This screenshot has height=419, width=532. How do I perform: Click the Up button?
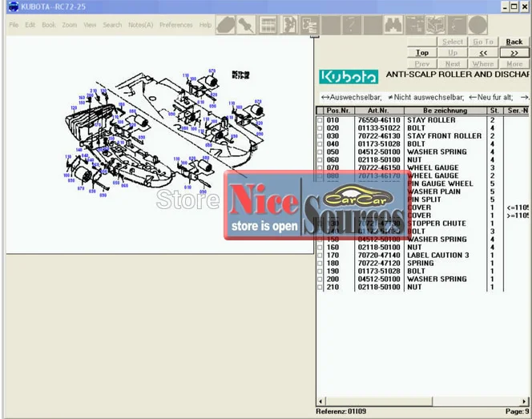pos(453,53)
